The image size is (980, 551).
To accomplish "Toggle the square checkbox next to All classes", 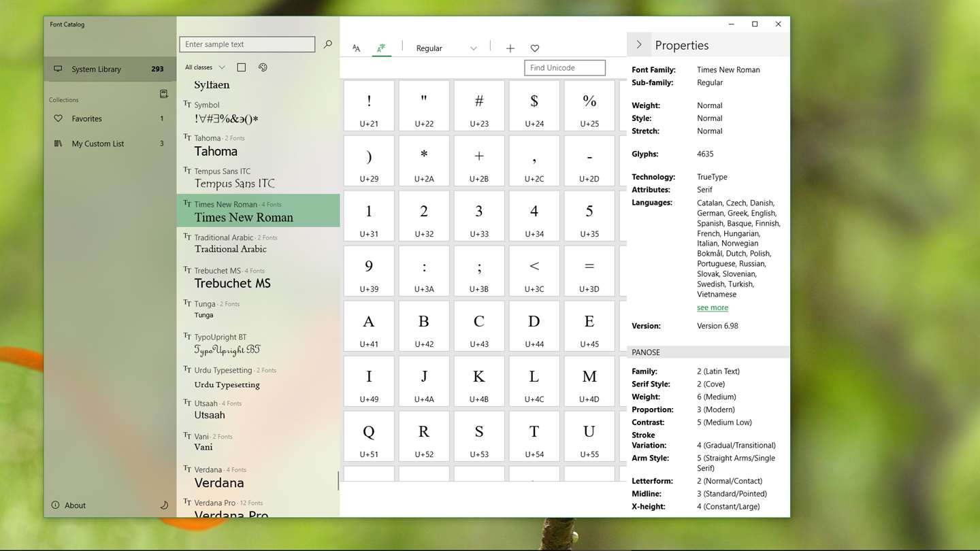I will tap(241, 67).
